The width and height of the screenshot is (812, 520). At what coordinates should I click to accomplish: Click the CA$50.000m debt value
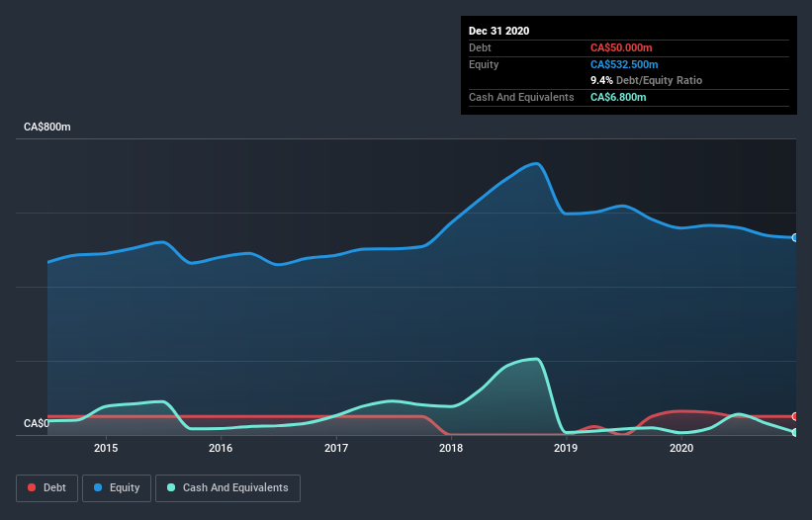[x=621, y=47]
